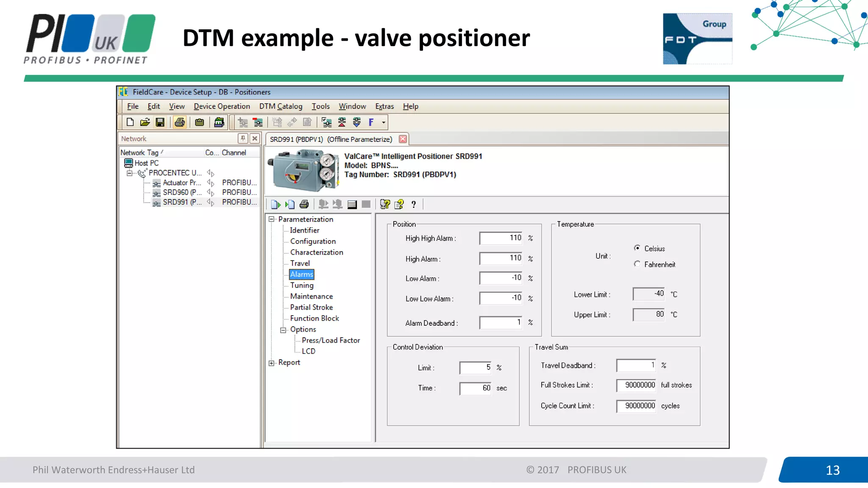Open the Tuning parameter page
This screenshot has width=868, height=488.
click(302, 286)
